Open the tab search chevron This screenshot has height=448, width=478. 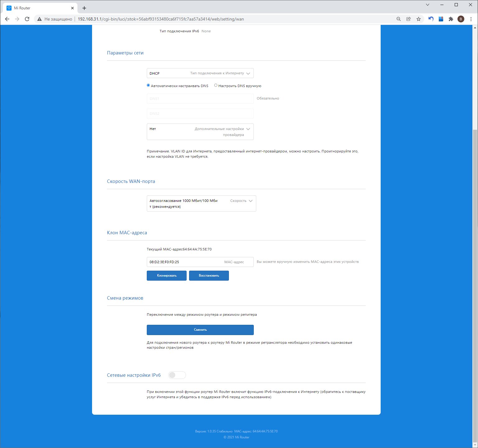coord(428,5)
